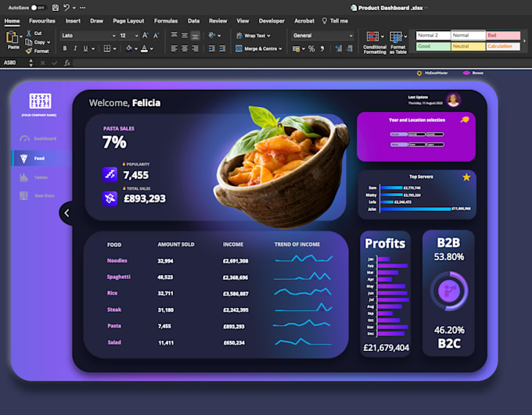This screenshot has height=415, width=532.
Task: Open the Tables page in sidebar
Action: [x=34, y=177]
